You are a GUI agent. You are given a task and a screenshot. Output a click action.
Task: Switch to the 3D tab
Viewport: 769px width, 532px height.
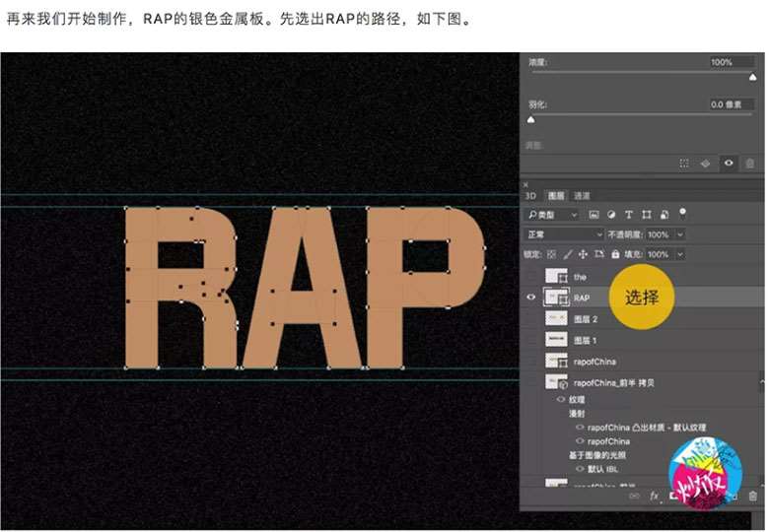coord(530,196)
